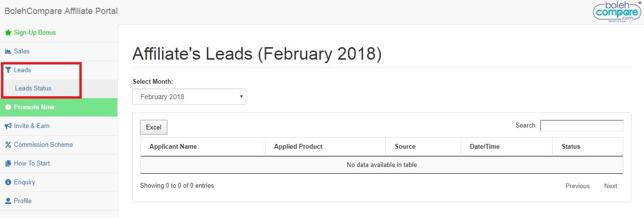Open the Leads Status submenu item
Image resolution: width=644 pixels, height=218 pixels.
click(33, 89)
